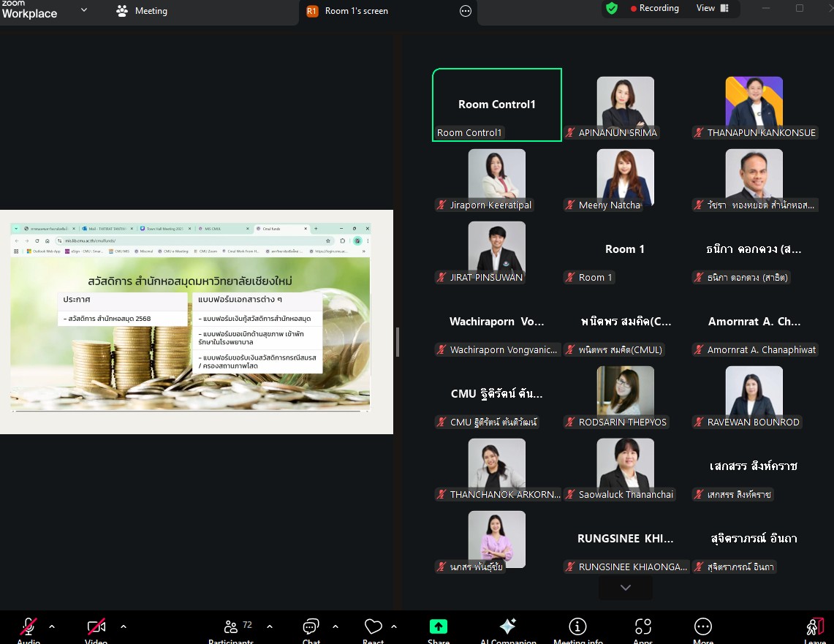Screen dimensions: 834x644
Task: Click muted mic icon beside Saowaluck Thananchai
Action: pos(570,494)
